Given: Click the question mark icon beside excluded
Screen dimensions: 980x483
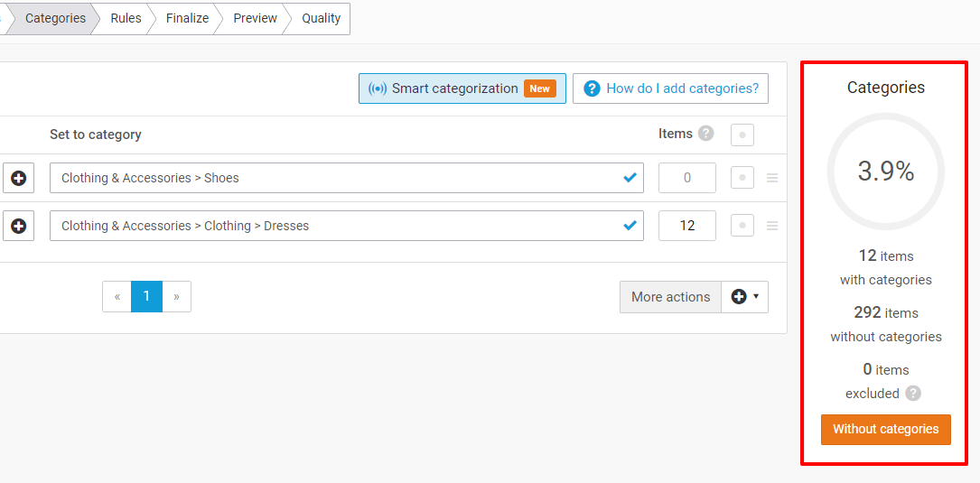Looking at the screenshot, I should click(913, 394).
